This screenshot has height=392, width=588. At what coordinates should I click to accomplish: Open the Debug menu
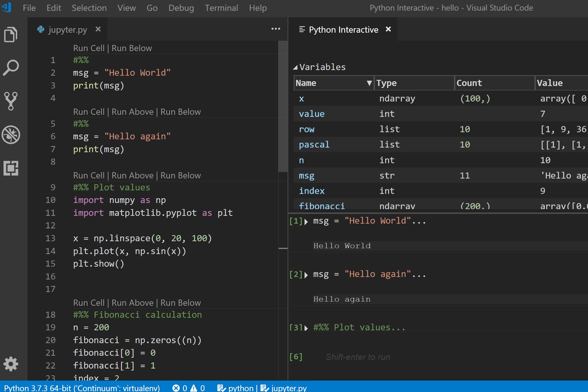(181, 8)
